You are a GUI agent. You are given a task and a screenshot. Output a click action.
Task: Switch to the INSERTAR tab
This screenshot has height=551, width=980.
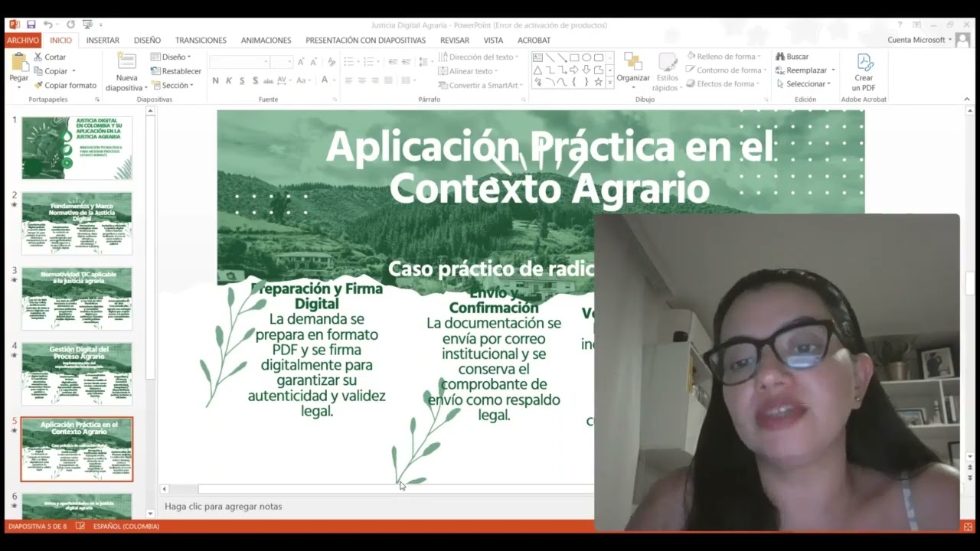[103, 40]
